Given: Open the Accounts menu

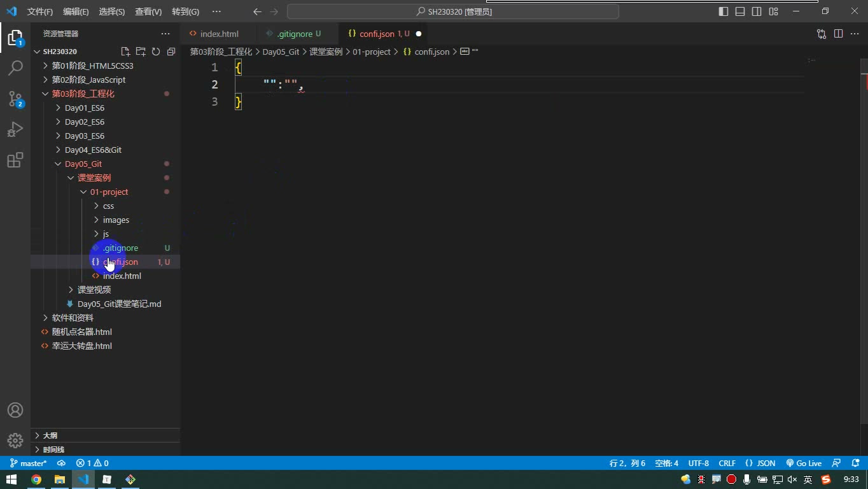Looking at the screenshot, I should click(15, 410).
